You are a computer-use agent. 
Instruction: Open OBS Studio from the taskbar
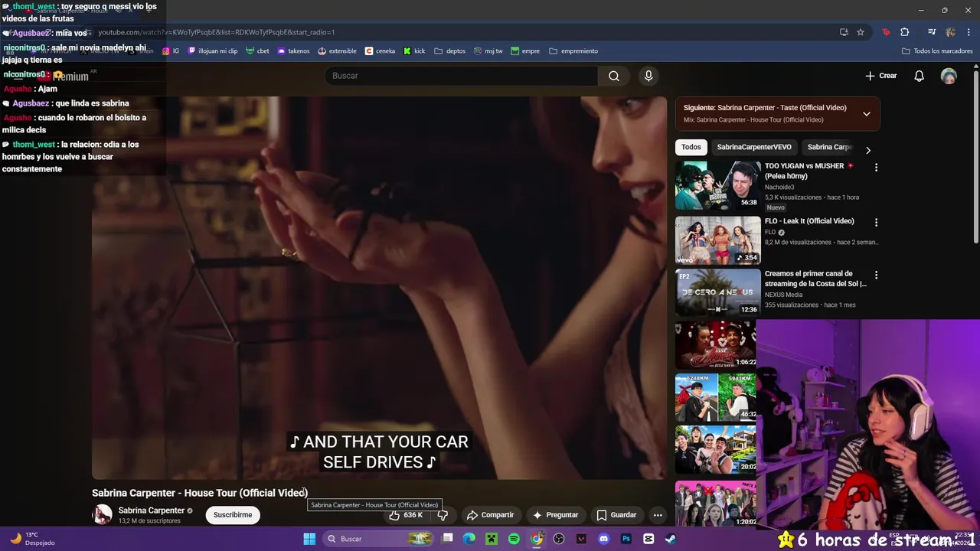pyautogui.click(x=559, y=539)
